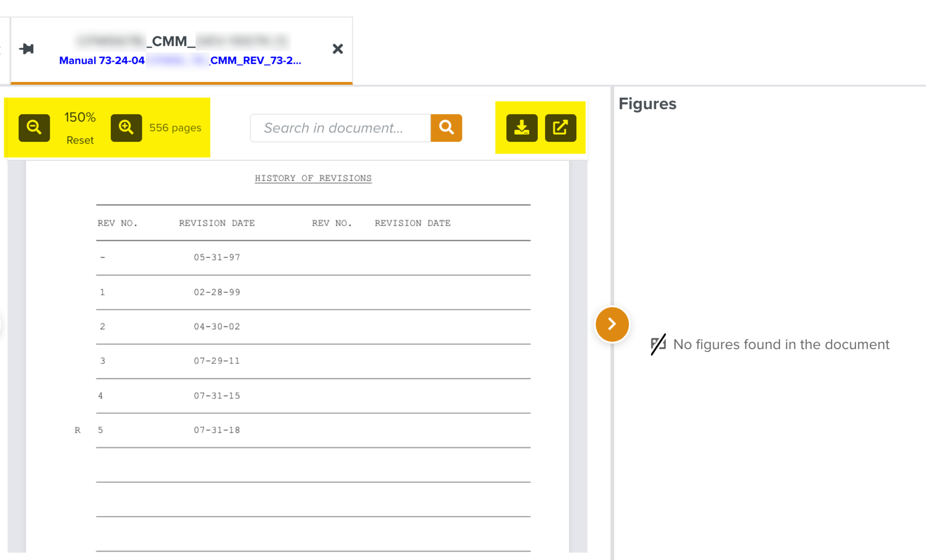Download the manual document
The width and height of the screenshot is (926, 560).
pos(521,127)
